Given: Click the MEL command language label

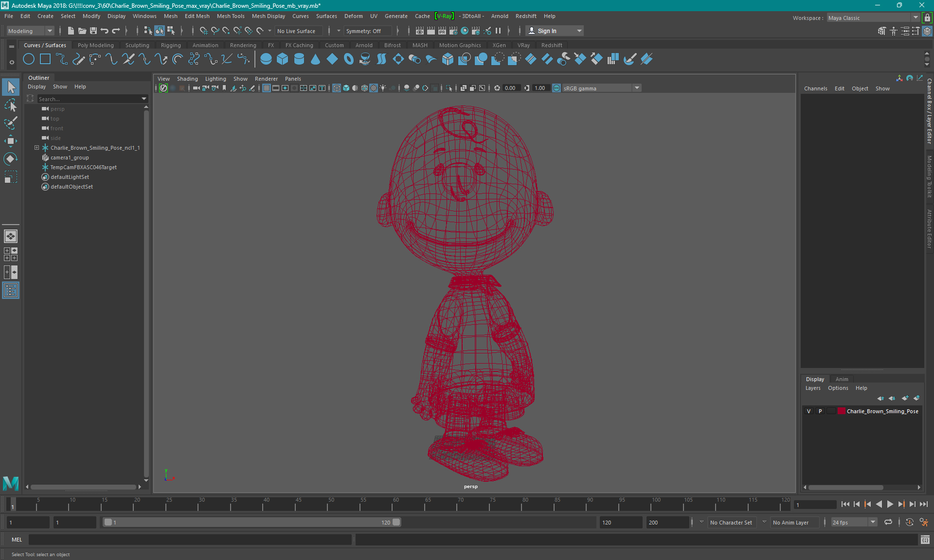Looking at the screenshot, I should [17, 540].
